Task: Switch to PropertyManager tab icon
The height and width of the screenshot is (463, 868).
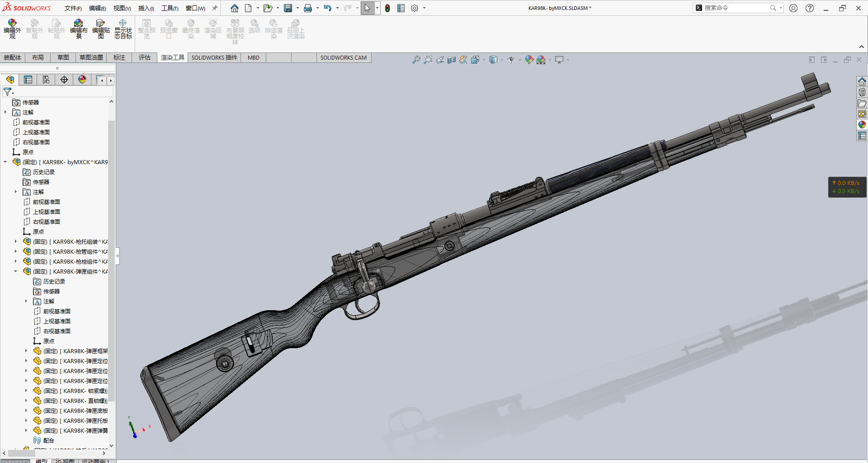Action: pos(28,80)
